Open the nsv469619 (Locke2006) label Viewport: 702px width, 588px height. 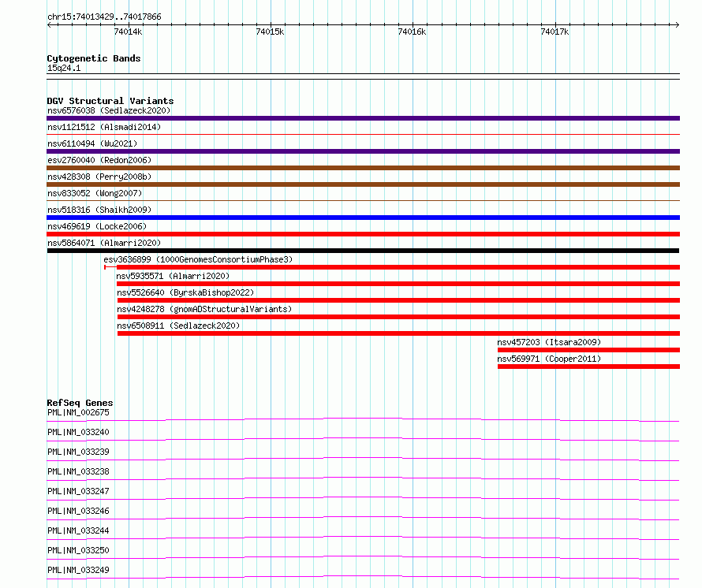(97, 226)
